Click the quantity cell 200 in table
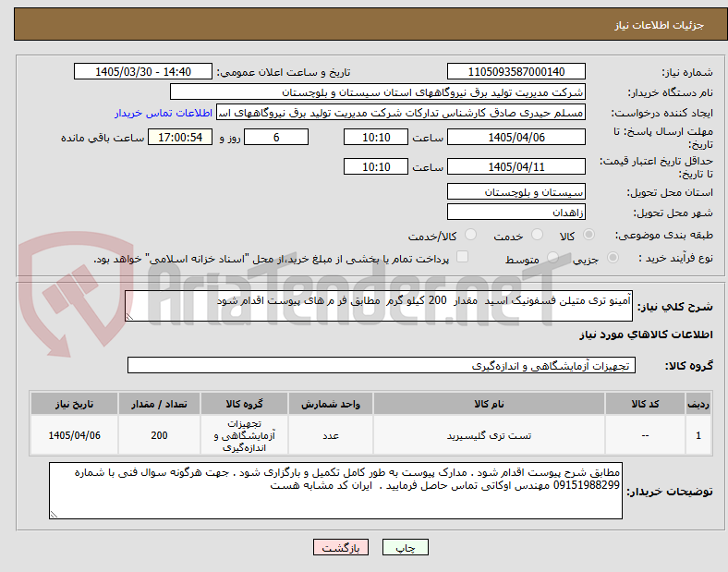 click(159, 435)
